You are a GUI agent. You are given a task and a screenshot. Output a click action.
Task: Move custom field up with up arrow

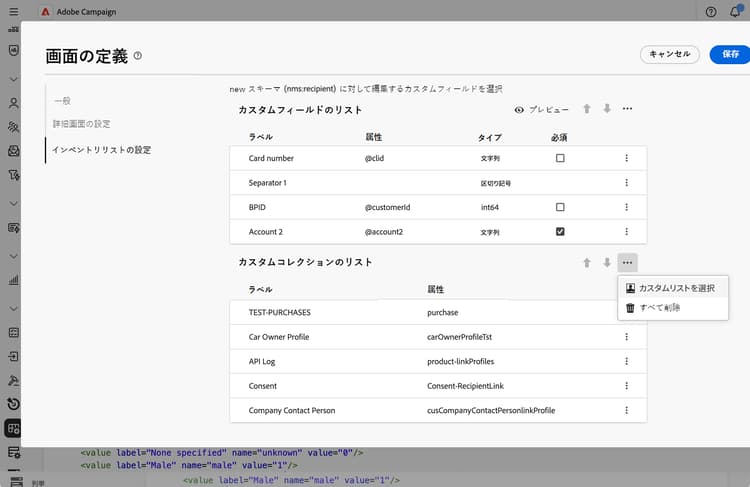587,109
